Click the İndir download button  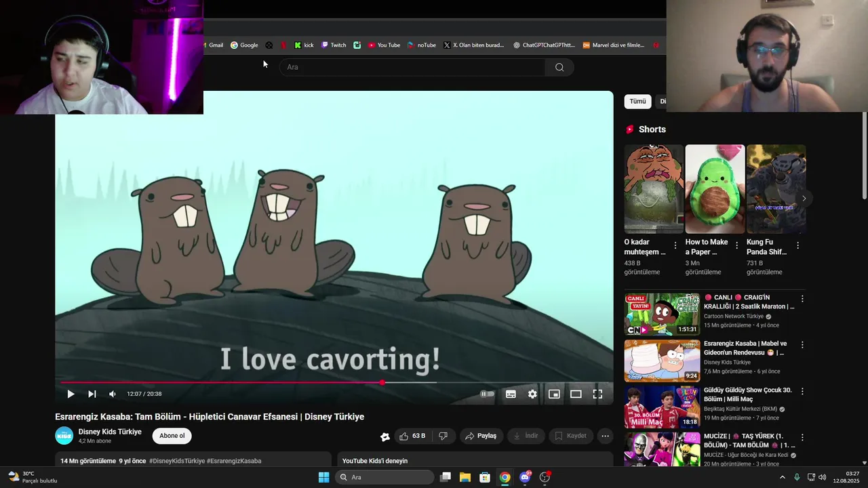tap(526, 436)
